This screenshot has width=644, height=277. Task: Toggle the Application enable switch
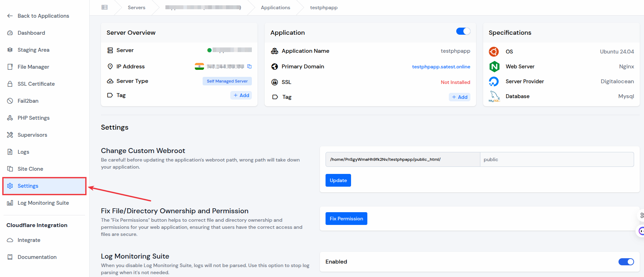point(463,31)
